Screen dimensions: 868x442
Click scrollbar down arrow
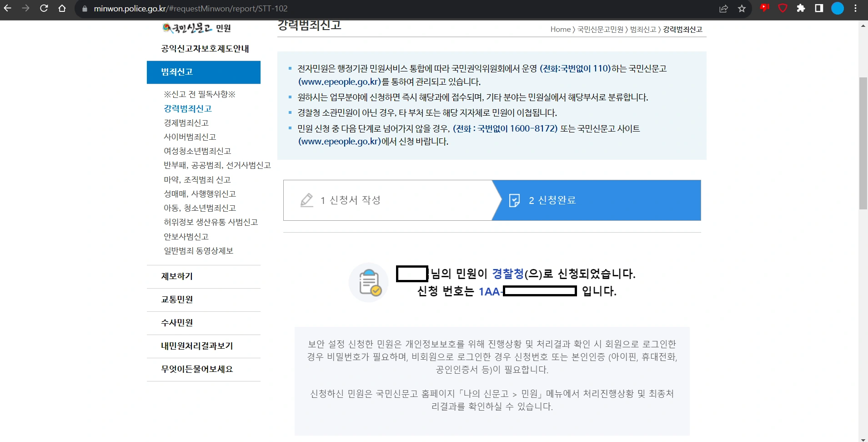pyautogui.click(x=863, y=439)
